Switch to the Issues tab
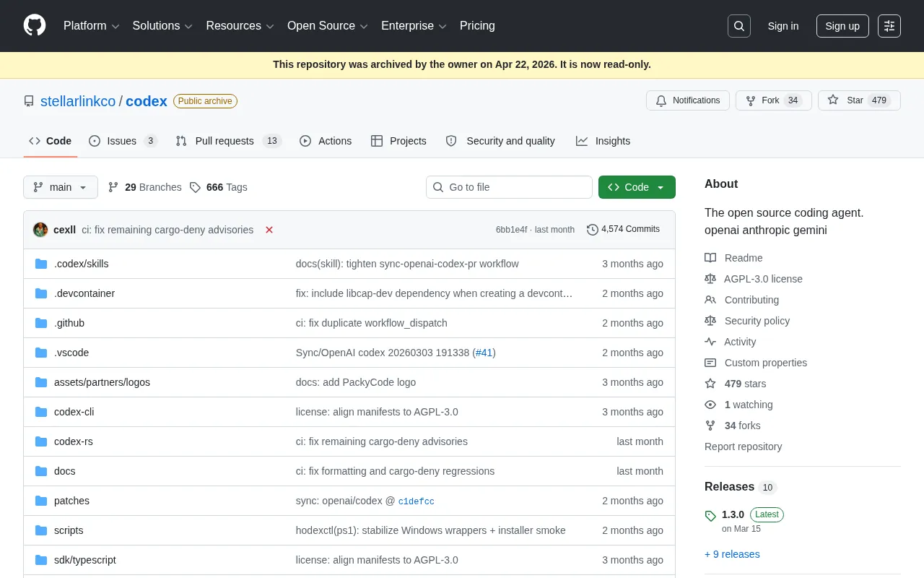The image size is (924, 578). 123,141
